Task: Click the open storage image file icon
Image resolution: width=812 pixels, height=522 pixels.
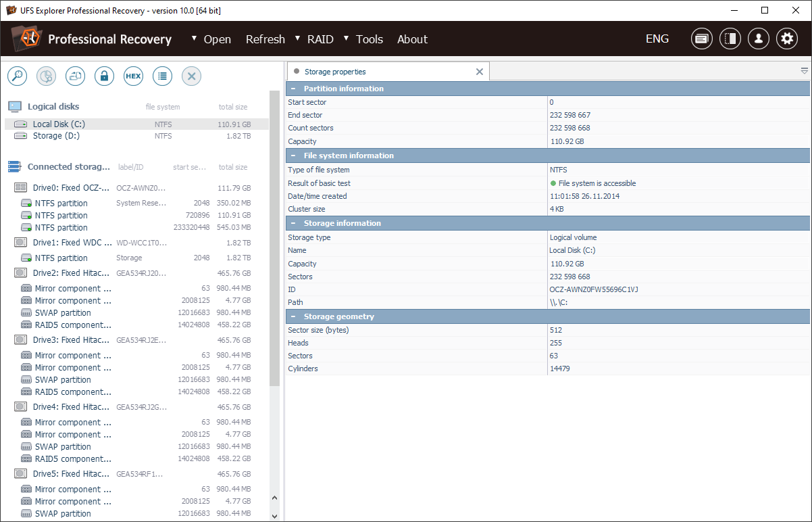Action: (x=75, y=76)
